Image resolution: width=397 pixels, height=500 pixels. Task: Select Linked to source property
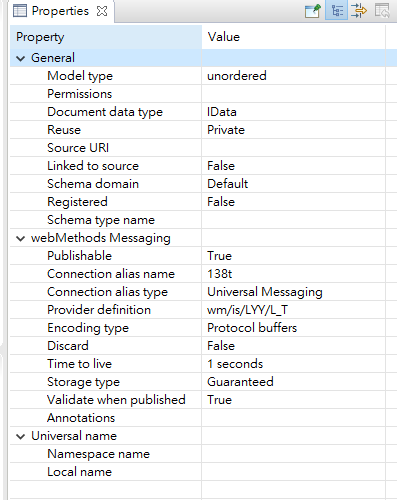pos(93,166)
